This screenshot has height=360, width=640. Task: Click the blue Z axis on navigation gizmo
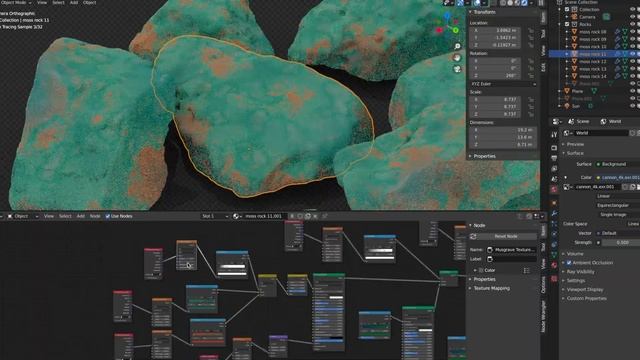pyautogui.click(x=447, y=16)
